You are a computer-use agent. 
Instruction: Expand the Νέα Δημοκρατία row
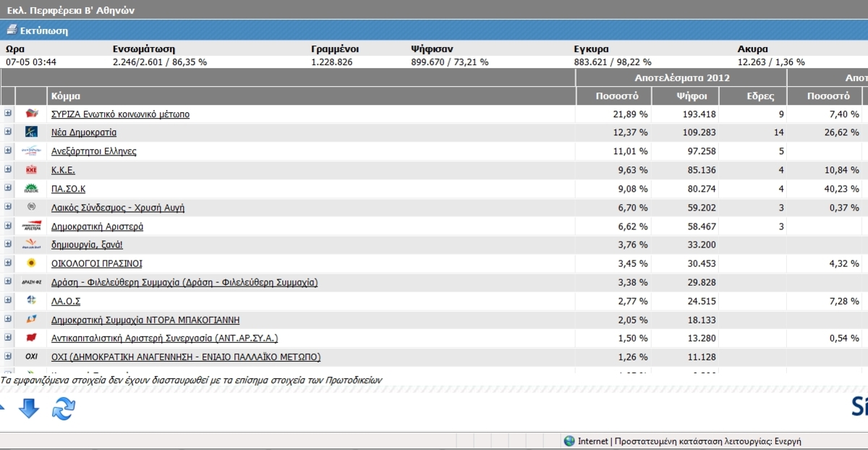[8, 132]
